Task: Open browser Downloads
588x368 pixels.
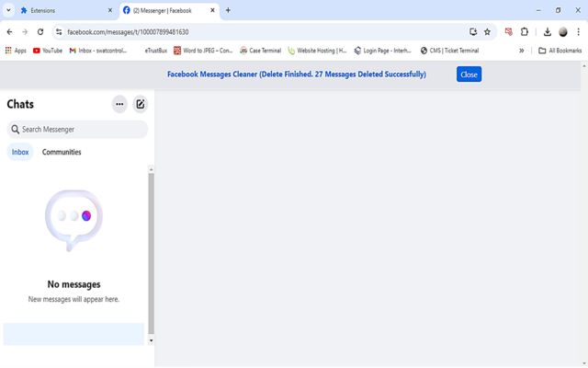Action: pos(548,32)
